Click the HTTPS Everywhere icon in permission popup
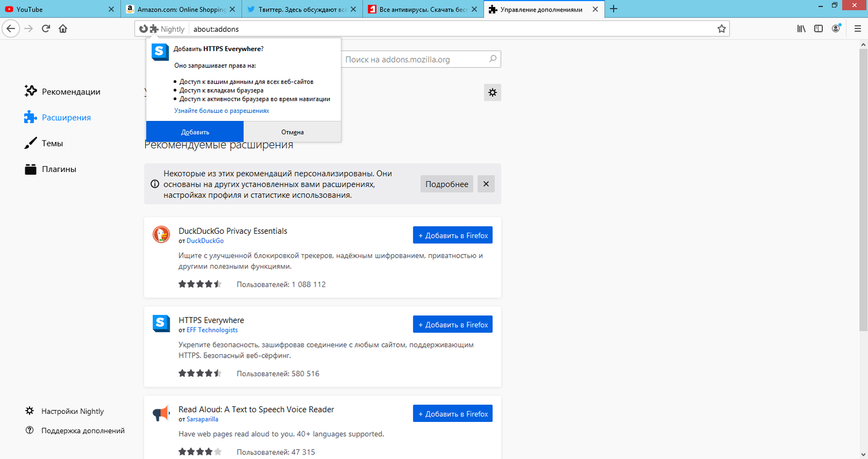The height and width of the screenshot is (459, 868). 160,52
